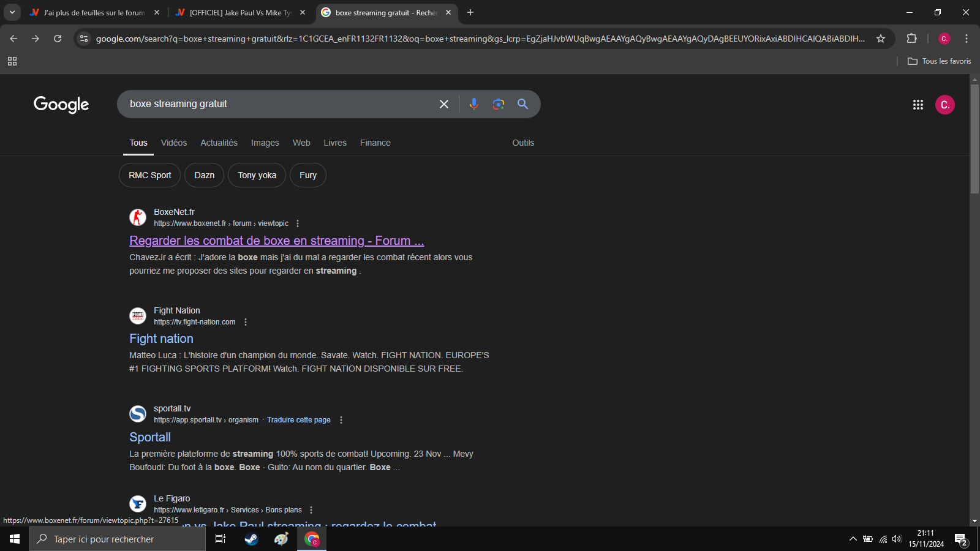Click "Traduire cette page" for sportall
Image resolution: width=980 pixels, height=551 pixels.
point(299,420)
